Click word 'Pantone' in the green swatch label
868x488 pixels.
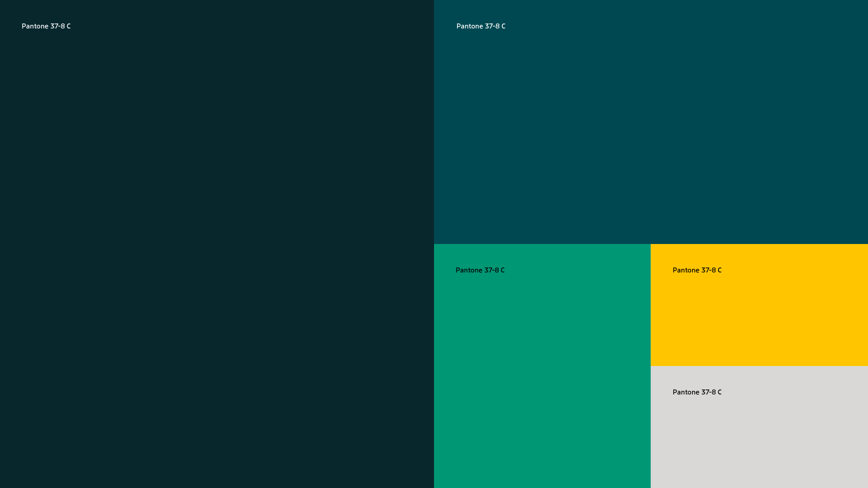pyautogui.click(x=469, y=270)
